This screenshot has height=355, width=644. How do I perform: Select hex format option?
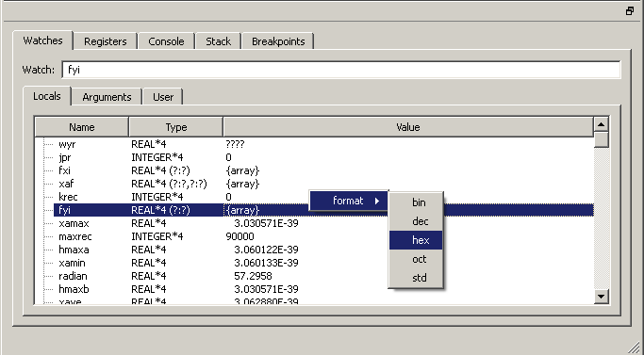(x=416, y=240)
